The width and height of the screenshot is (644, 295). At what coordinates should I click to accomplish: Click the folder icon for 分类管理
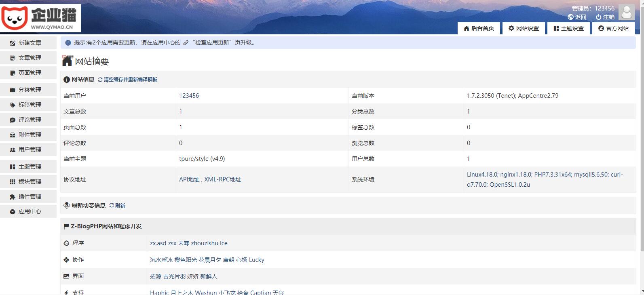(x=13, y=90)
